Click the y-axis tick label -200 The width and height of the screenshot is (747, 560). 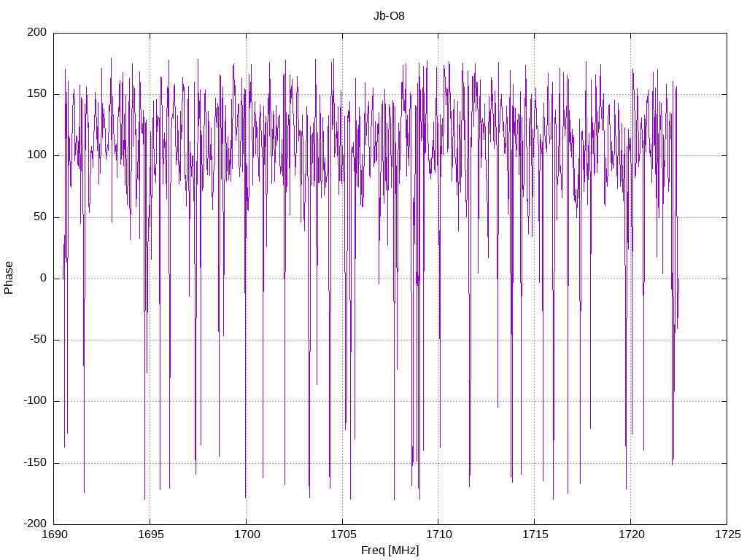coord(35,524)
